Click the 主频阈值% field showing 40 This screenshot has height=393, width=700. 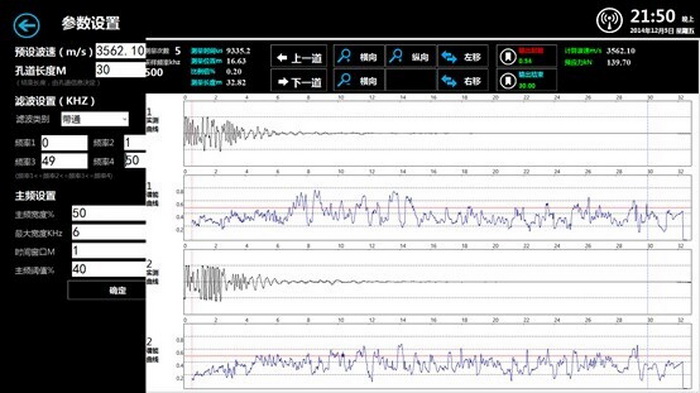pyautogui.click(x=109, y=269)
